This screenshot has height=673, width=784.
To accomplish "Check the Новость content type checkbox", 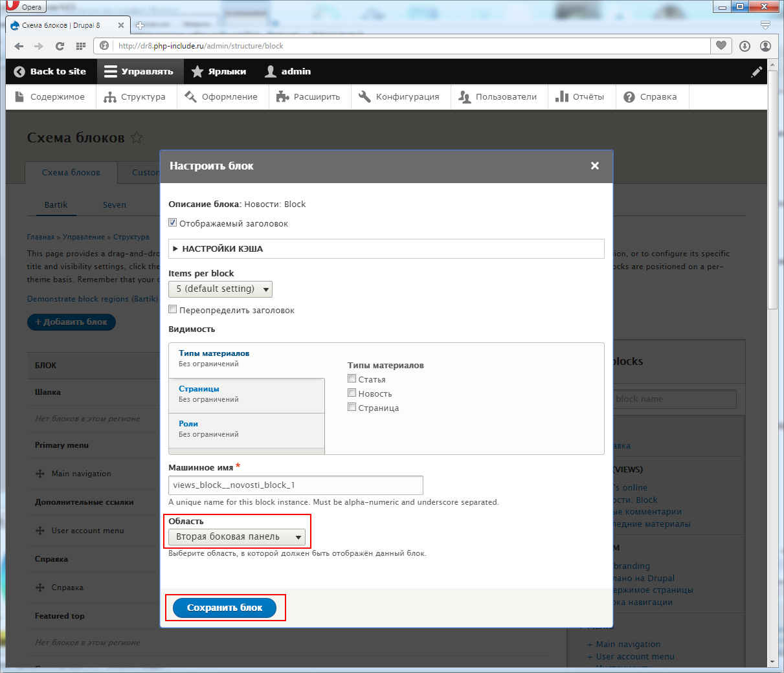I will tap(352, 393).
